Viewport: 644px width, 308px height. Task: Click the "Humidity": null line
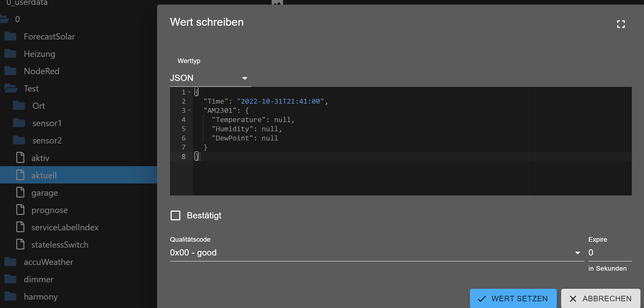point(246,129)
